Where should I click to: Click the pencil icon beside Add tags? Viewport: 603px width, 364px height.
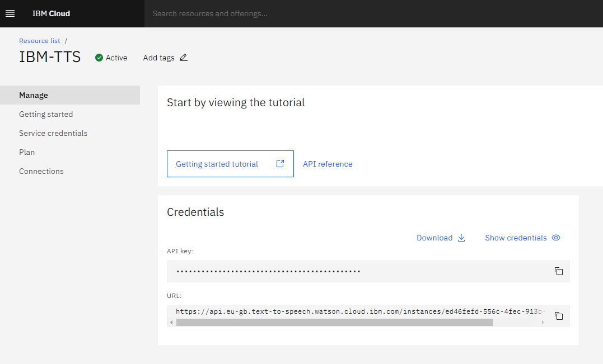point(184,58)
